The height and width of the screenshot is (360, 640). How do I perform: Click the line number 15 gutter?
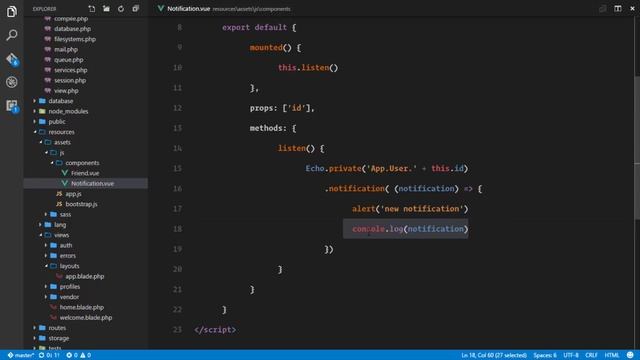pyautogui.click(x=177, y=169)
